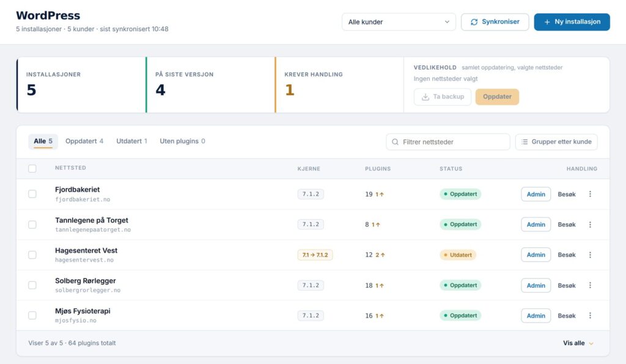Check the Solberg Rørlegger checkbox

32,285
